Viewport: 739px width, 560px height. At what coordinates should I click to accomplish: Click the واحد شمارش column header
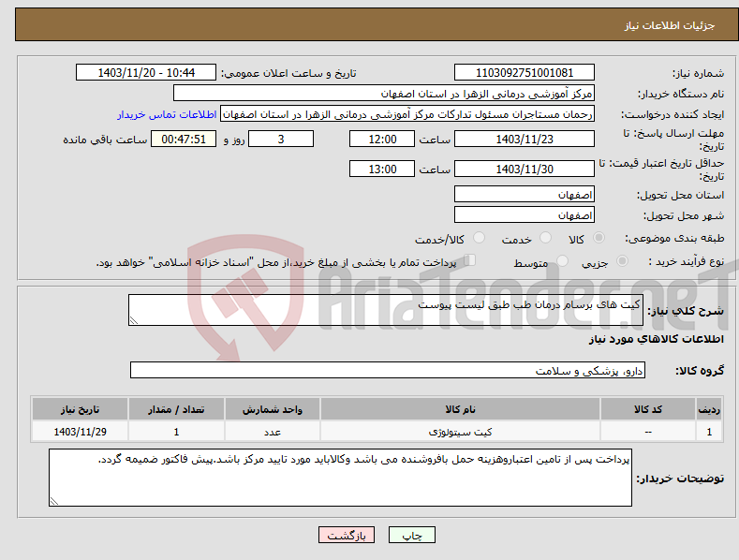(x=273, y=409)
